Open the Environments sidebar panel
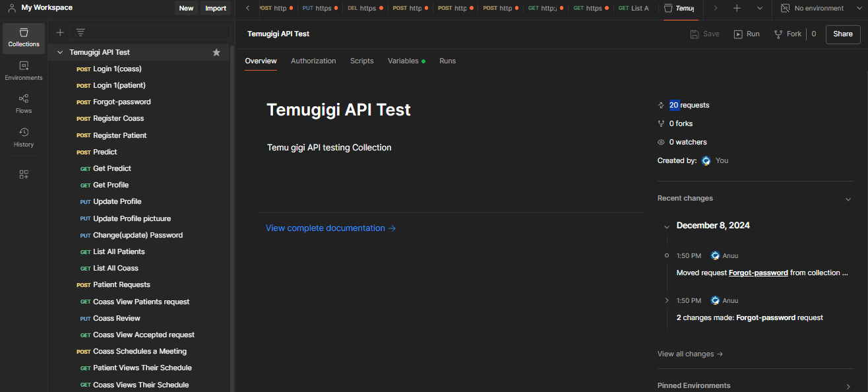The width and height of the screenshot is (868, 392). (24, 71)
